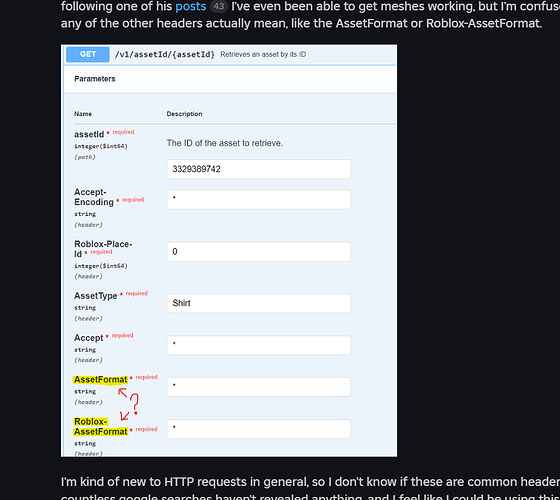
Task: Click the Parameters section heading
Action: 95,79
